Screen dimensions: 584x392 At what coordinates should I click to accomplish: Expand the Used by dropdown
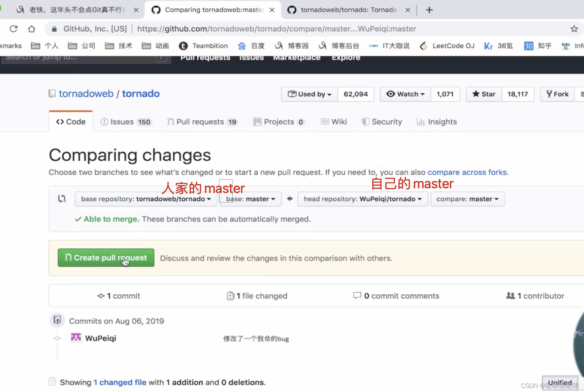(x=310, y=94)
